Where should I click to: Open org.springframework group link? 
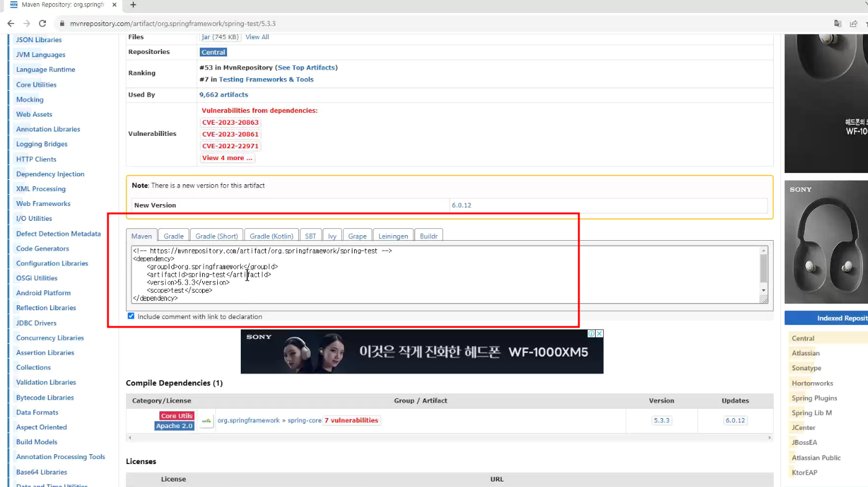tap(248, 421)
